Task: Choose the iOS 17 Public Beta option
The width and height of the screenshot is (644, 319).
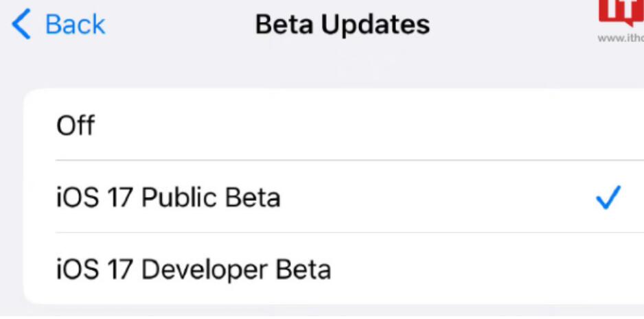Action: [x=334, y=196]
